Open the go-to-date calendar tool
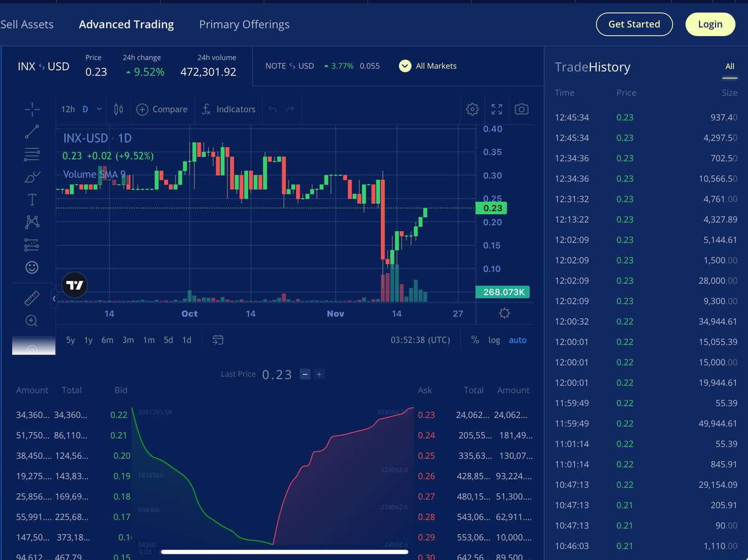Screen dimensions: 748x560 (218, 340)
